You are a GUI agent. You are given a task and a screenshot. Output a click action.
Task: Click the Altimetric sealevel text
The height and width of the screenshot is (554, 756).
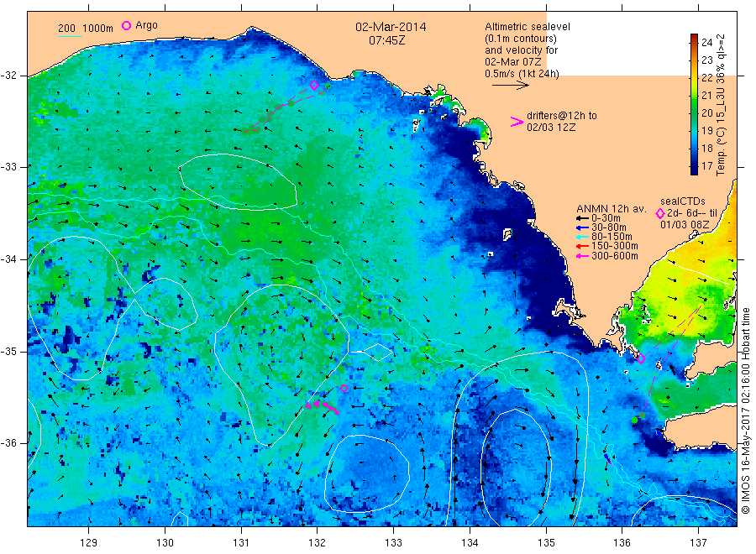tap(527, 27)
